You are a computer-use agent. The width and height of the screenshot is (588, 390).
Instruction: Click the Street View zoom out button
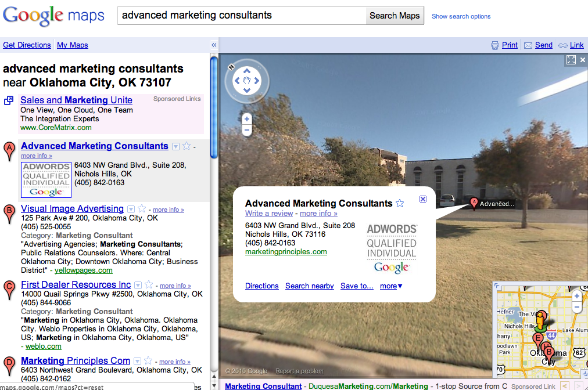tap(247, 131)
